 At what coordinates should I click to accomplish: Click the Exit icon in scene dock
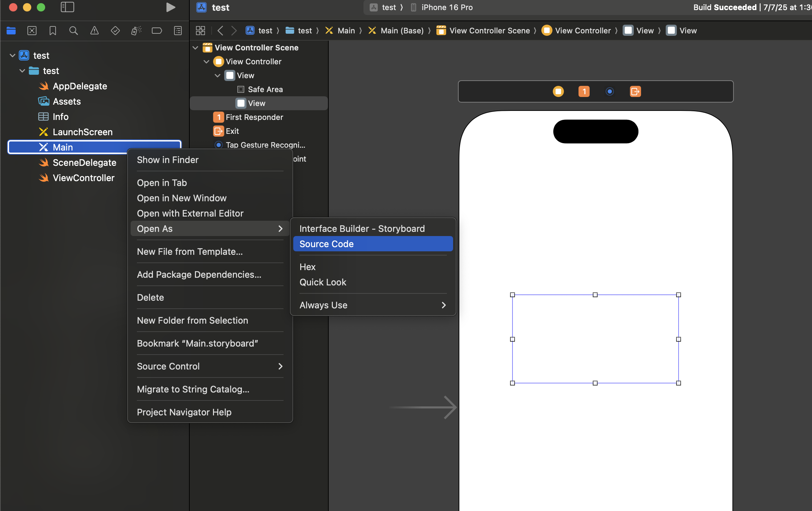tap(635, 91)
